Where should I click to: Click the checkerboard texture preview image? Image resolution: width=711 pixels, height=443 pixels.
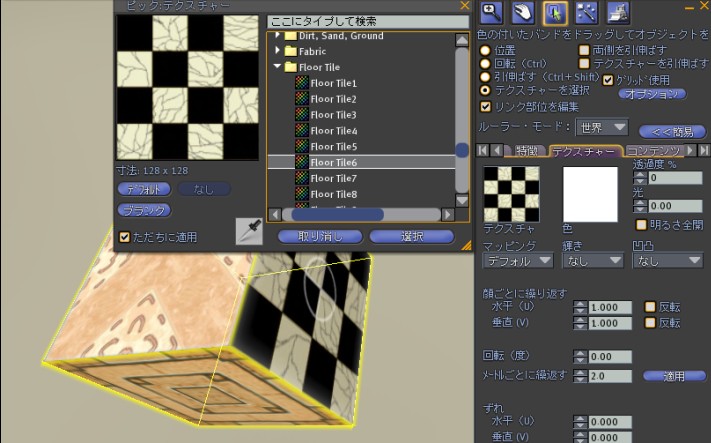coord(188,88)
